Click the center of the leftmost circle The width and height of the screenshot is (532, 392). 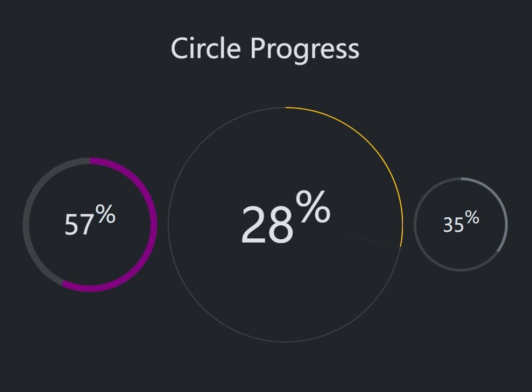coord(89,220)
